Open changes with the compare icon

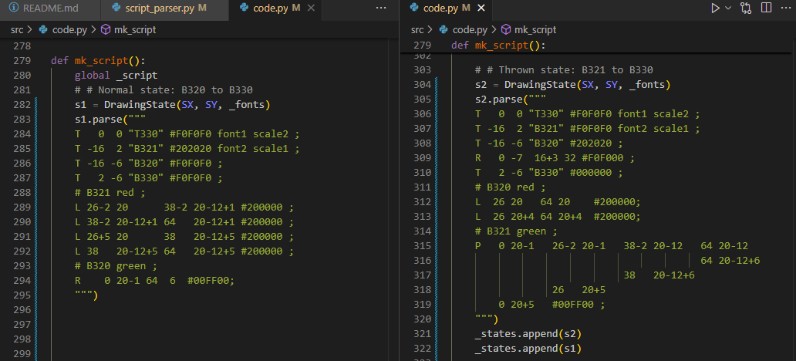click(x=746, y=8)
